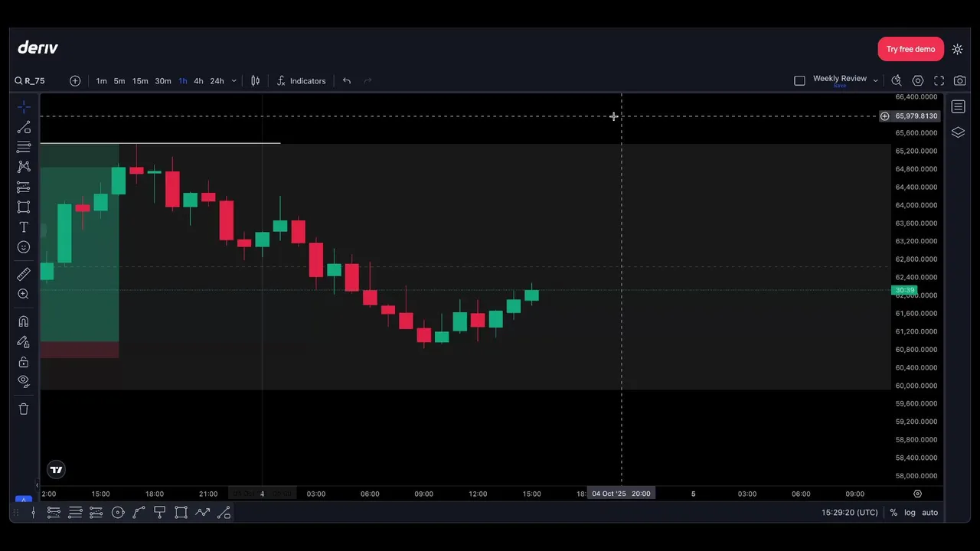980x551 pixels.
Task: Select the rectangle shapes tool in left toolbar
Action: (x=24, y=207)
